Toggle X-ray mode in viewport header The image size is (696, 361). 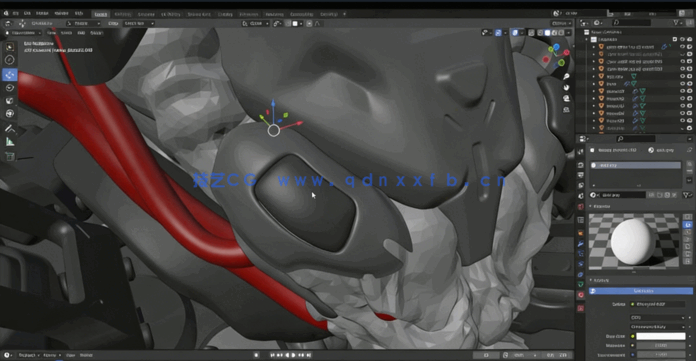(531, 33)
